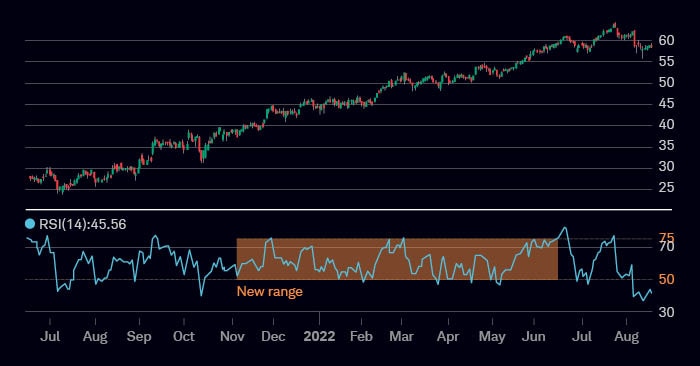Click the 40 price axis label
Image resolution: width=700 pixels, height=366 pixels.
pyautogui.click(x=666, y=124)
